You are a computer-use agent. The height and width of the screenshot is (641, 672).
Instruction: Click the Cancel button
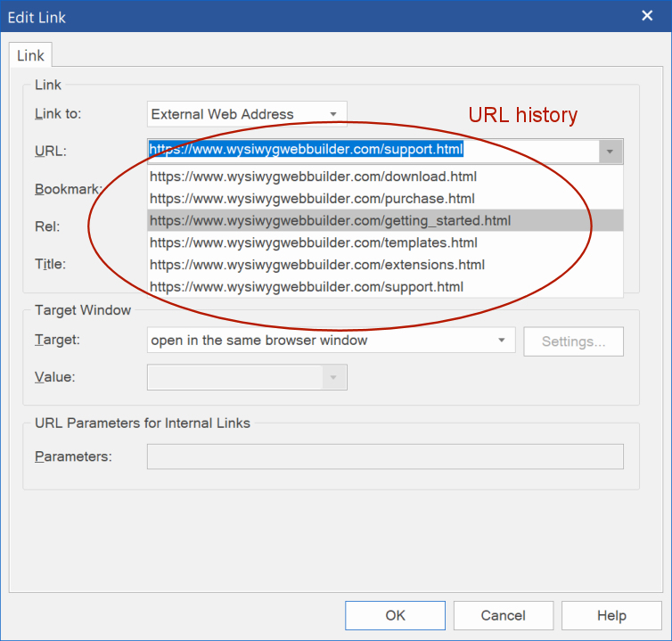pos(504,615)
